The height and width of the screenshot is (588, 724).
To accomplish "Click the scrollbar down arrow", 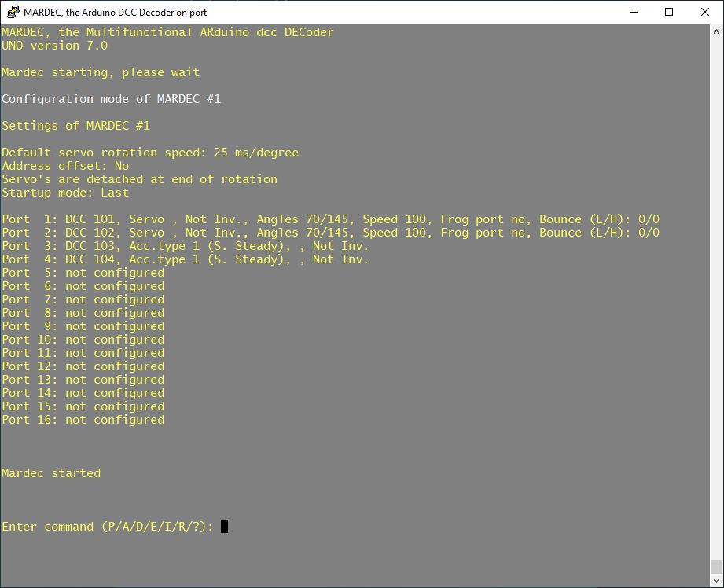I will click(x=716, y=580).
